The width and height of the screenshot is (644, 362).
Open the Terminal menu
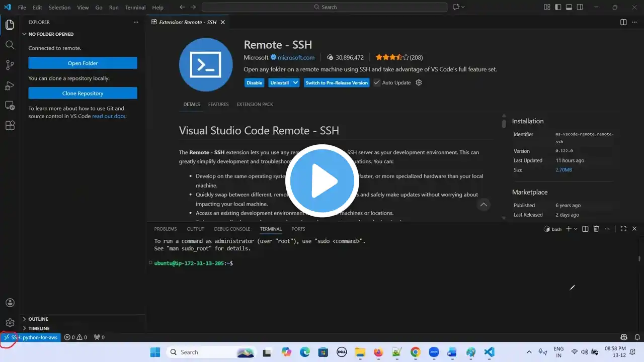135,8
